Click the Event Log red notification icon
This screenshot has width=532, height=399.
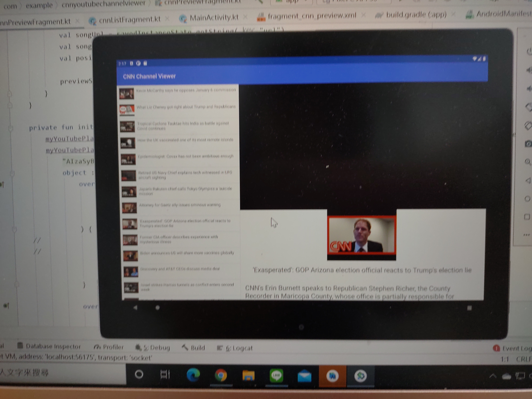point(496,348)
